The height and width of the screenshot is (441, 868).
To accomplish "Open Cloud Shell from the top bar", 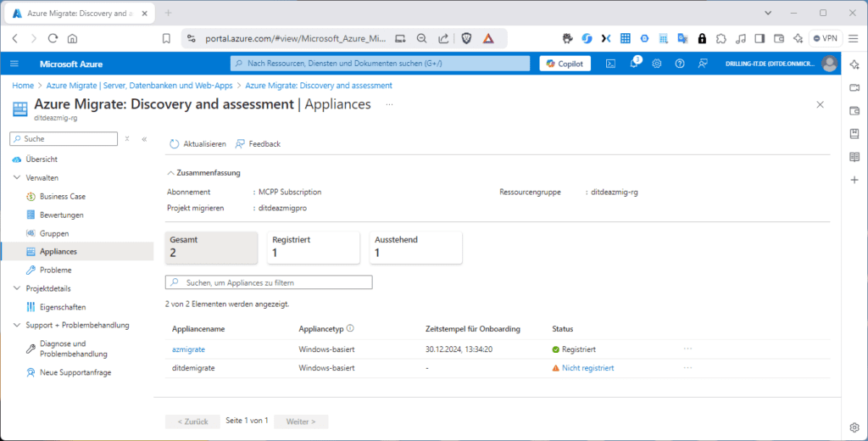I will tap(610, 64).
